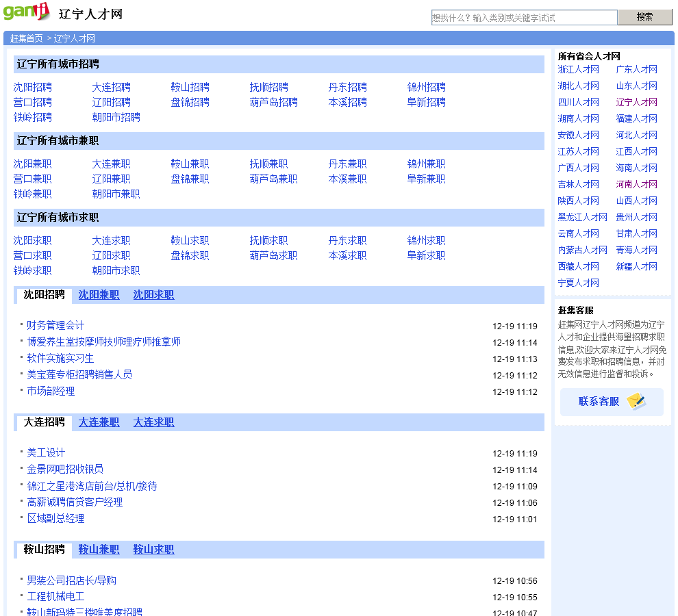Open 铁岭兼职 link

coord(32,194)
